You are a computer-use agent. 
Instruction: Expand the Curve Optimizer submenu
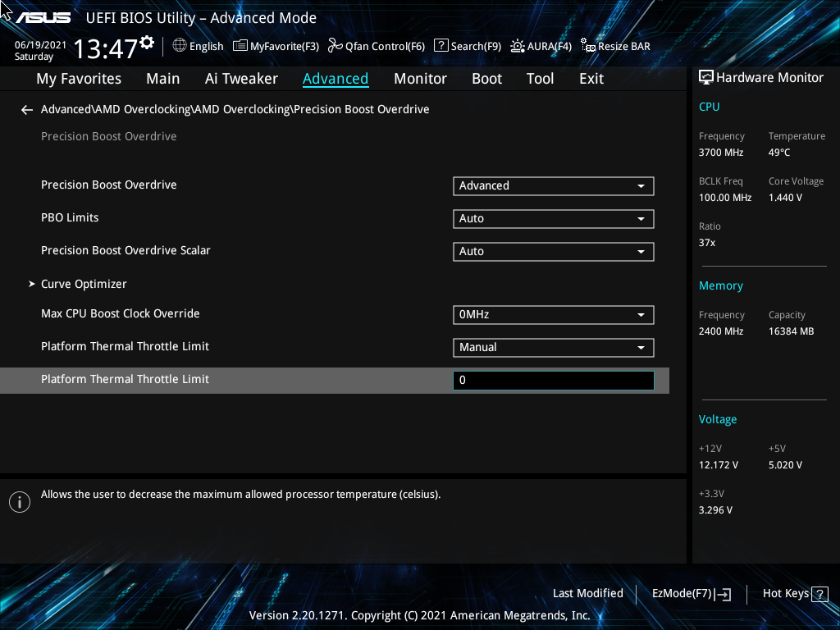coord(84,284)
